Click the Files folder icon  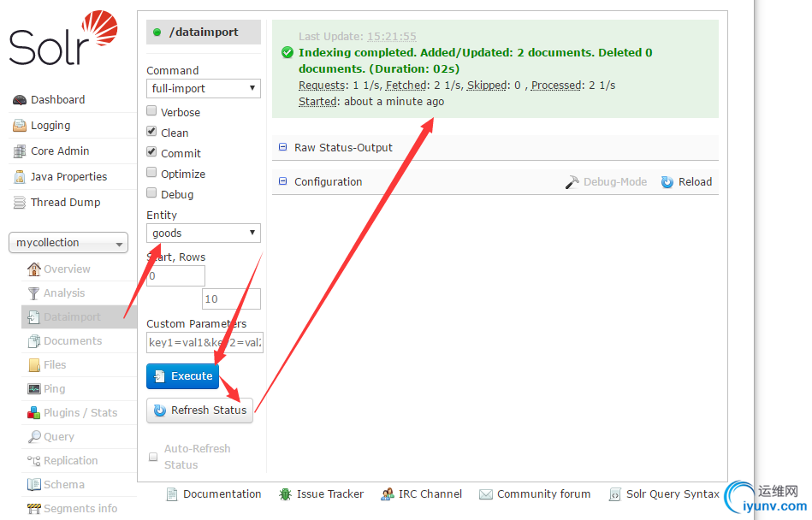click(34, 365)
